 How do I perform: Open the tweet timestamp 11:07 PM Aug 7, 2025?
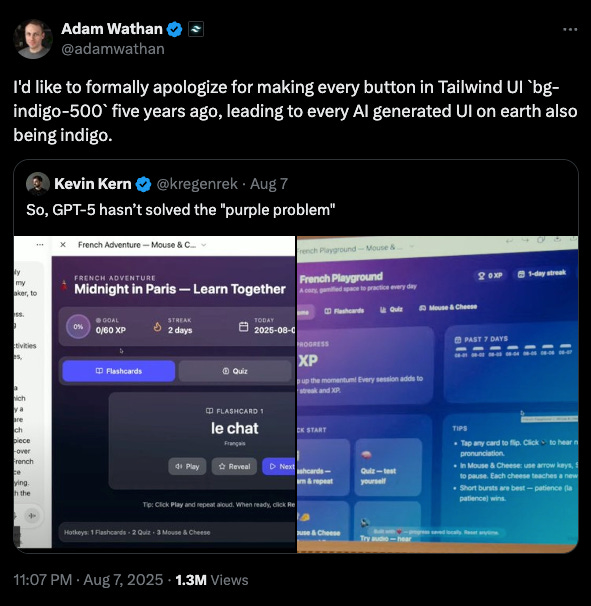pyautogui.click(x=89, y=580)
